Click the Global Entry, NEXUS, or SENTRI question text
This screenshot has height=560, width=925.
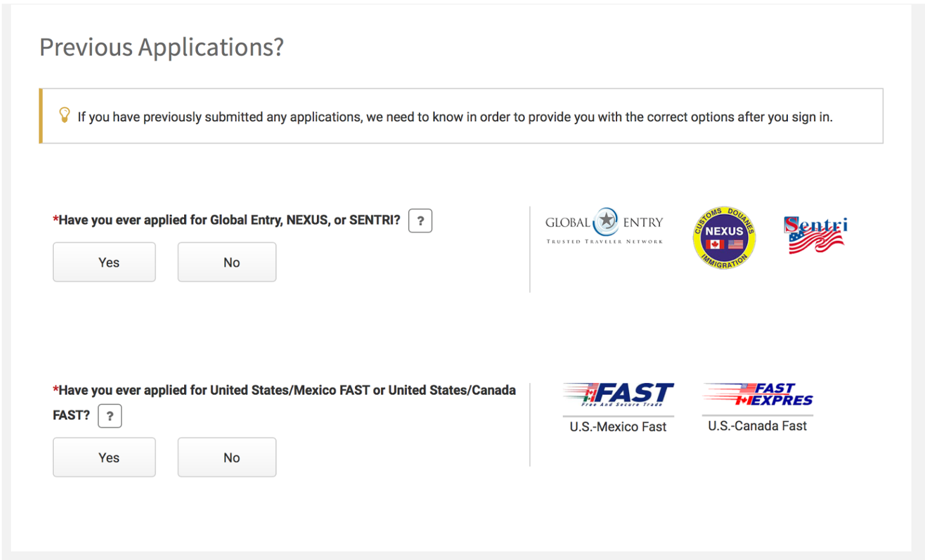pyautogui.click(x=229, y=220)
